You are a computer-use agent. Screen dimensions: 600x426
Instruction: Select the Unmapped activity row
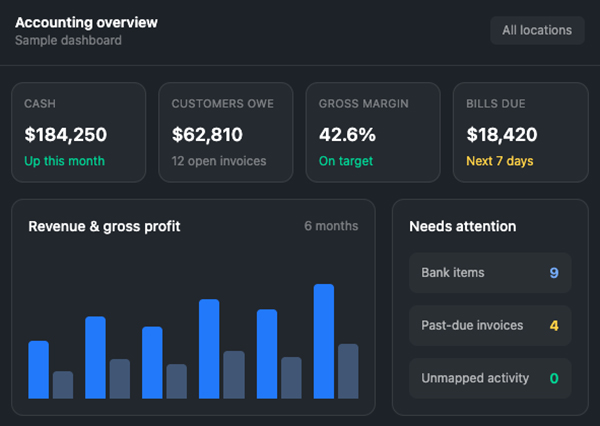(490, 379)
